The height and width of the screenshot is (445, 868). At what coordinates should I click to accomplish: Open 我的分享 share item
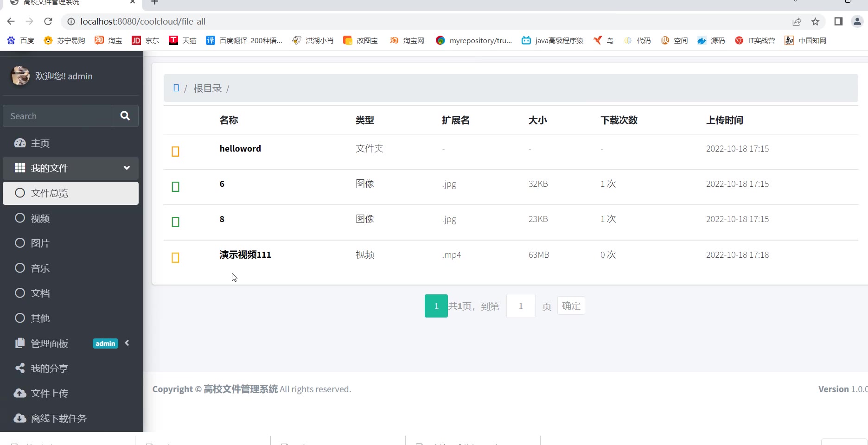click(x=49, y=369)
